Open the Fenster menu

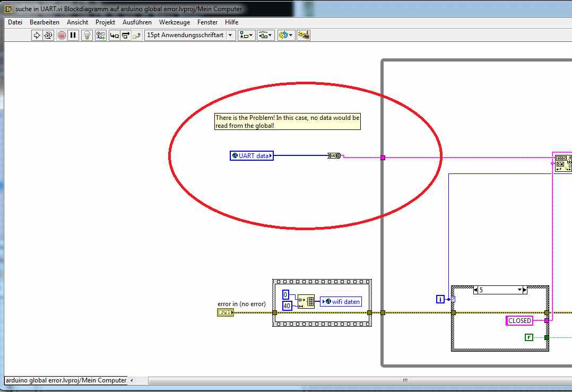coord(207,22)
